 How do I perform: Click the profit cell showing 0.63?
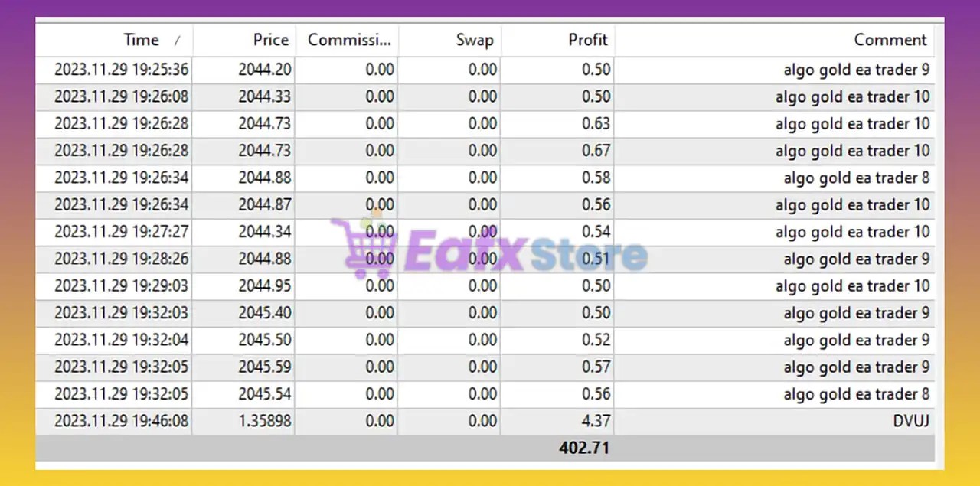pos(596,124)
